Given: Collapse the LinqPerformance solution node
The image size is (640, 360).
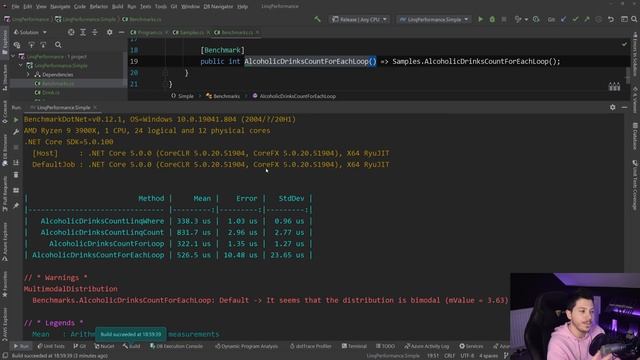Looking at the screenshot, I should pos(13,56).
